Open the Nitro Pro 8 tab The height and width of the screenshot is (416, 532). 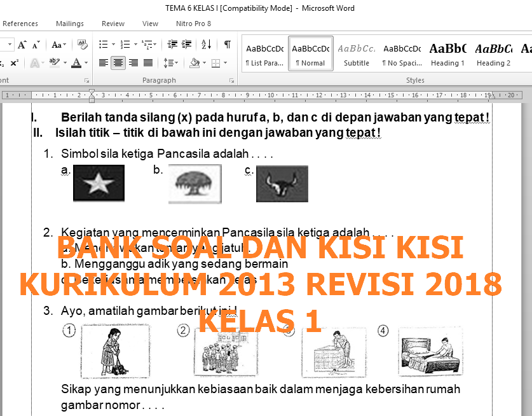[x=193, y=24]
